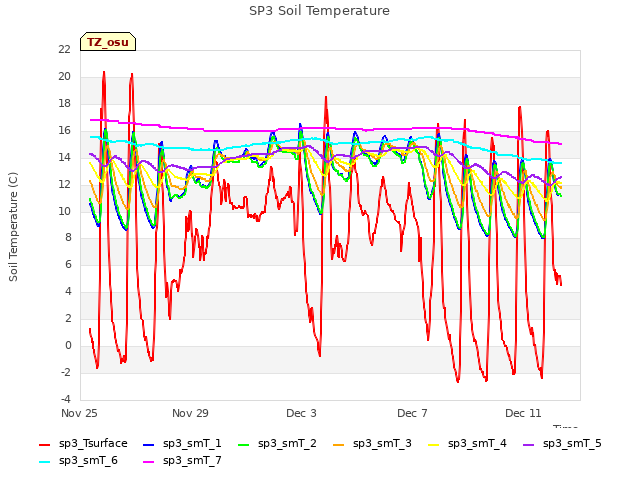Image resolution: width=640 pixels, height=480 pixels.
Task: Click the sp3_smT_4 legend label
Action: [477, 444]
